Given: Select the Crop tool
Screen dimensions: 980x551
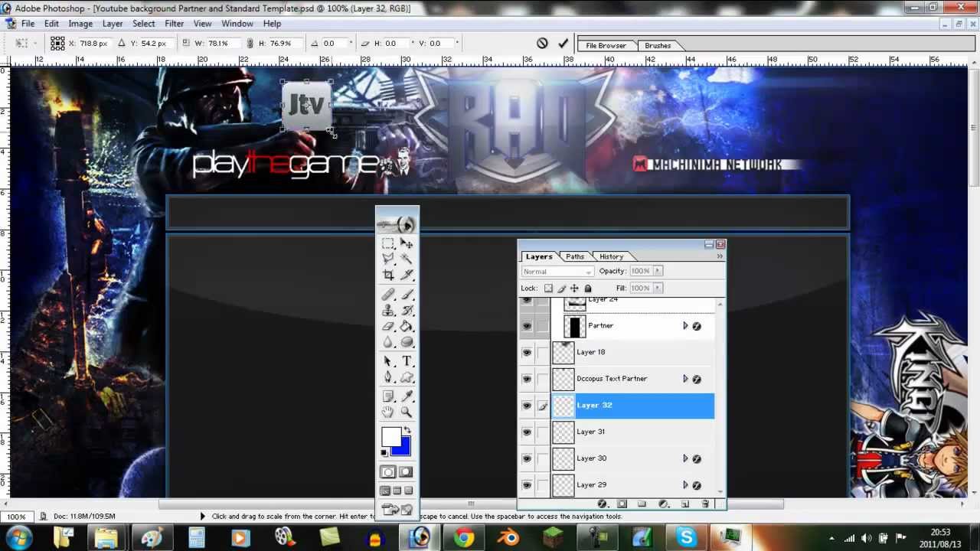Looking at the screenshot, I should 388,275.
